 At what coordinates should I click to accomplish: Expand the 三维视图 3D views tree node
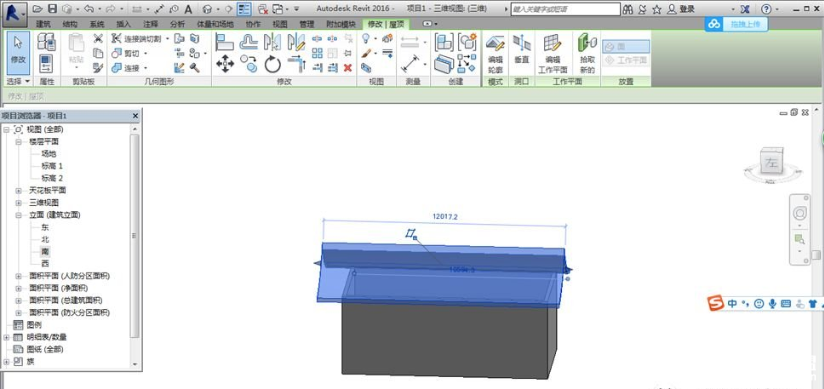coord(18,203)
